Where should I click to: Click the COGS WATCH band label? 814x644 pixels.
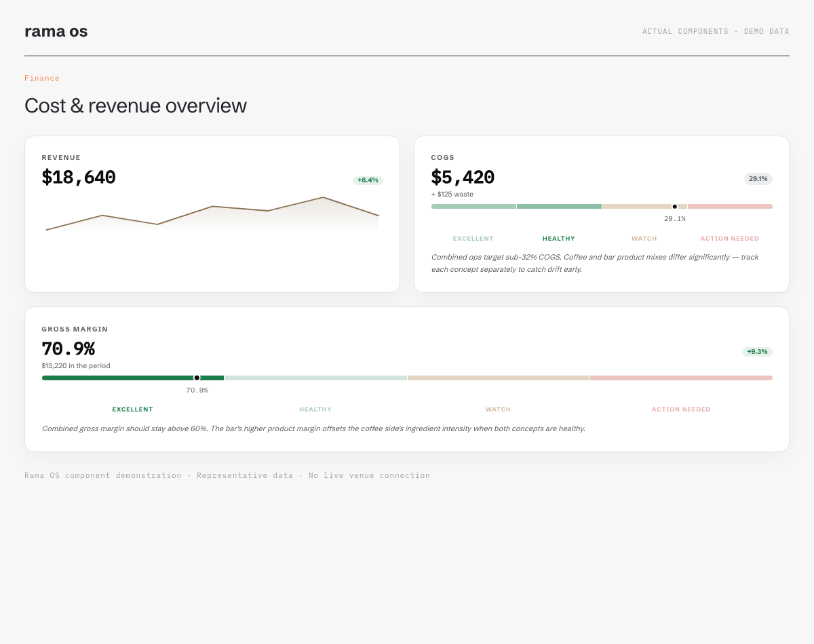[x=644, y=239]
